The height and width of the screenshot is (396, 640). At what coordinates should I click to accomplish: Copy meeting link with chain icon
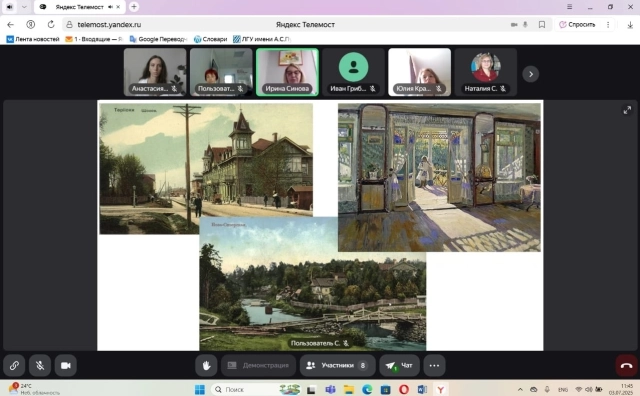14,365
